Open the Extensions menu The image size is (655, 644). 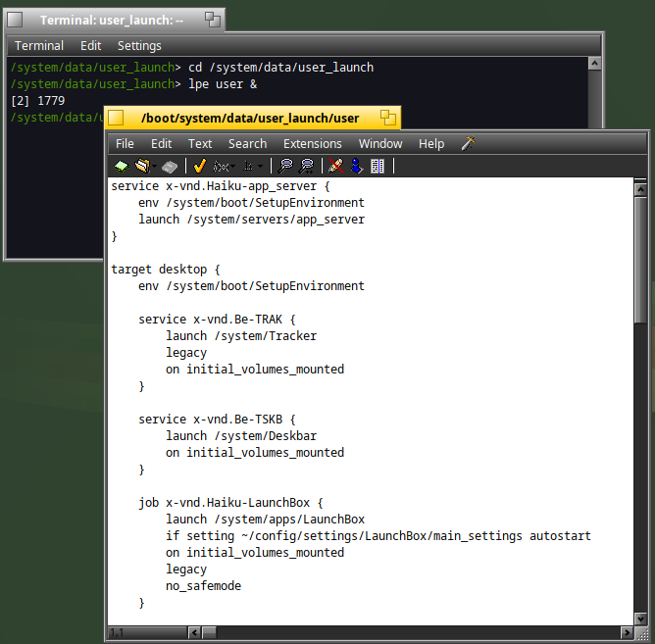[313, 144]
